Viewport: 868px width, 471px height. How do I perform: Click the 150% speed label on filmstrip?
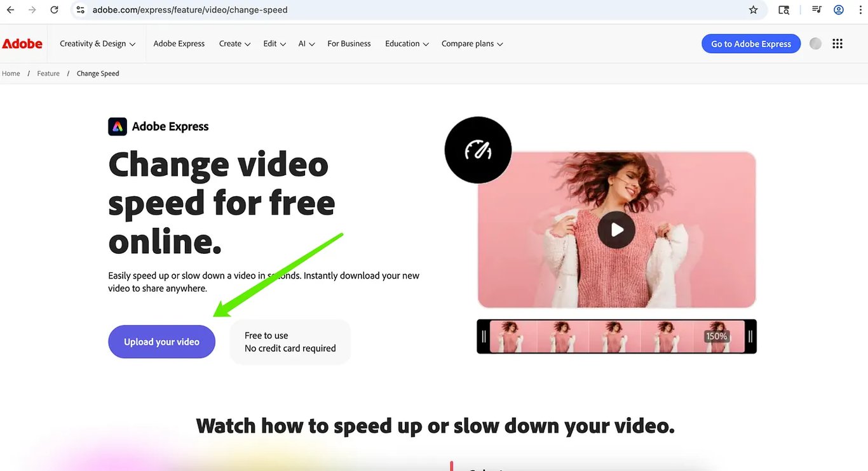[716, 336]
